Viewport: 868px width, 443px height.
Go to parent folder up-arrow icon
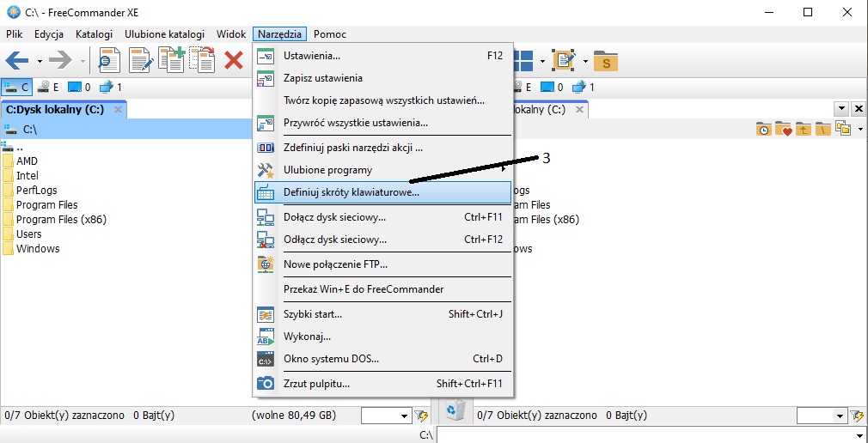[x=803, y=130]
